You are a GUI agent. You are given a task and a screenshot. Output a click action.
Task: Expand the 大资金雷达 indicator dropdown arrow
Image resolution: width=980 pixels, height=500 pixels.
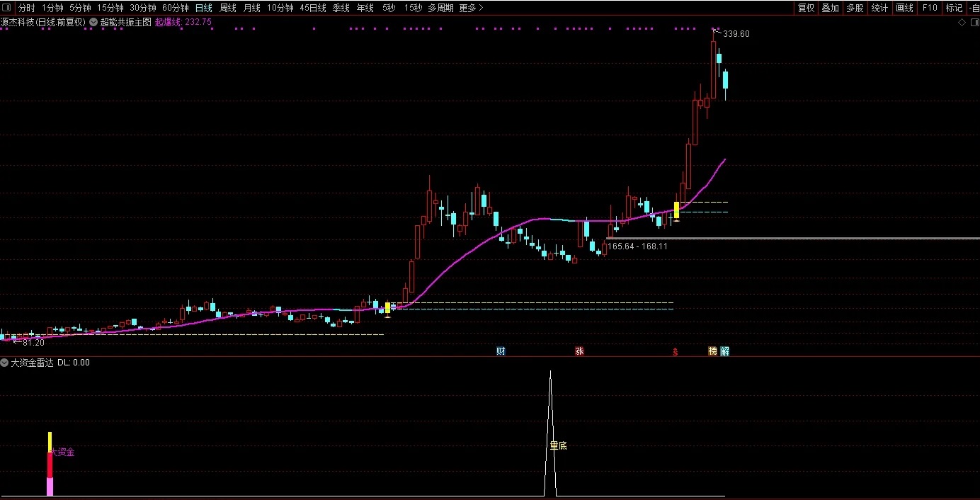4,363
